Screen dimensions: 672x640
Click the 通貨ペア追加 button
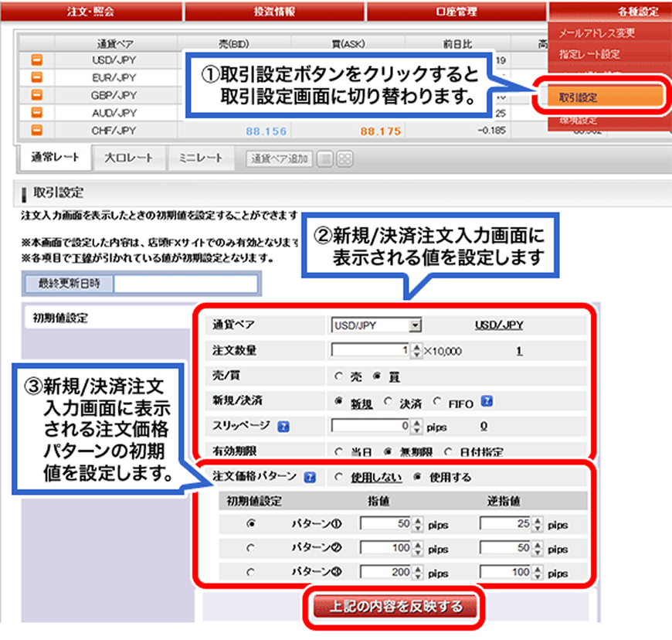click(279, 158)
